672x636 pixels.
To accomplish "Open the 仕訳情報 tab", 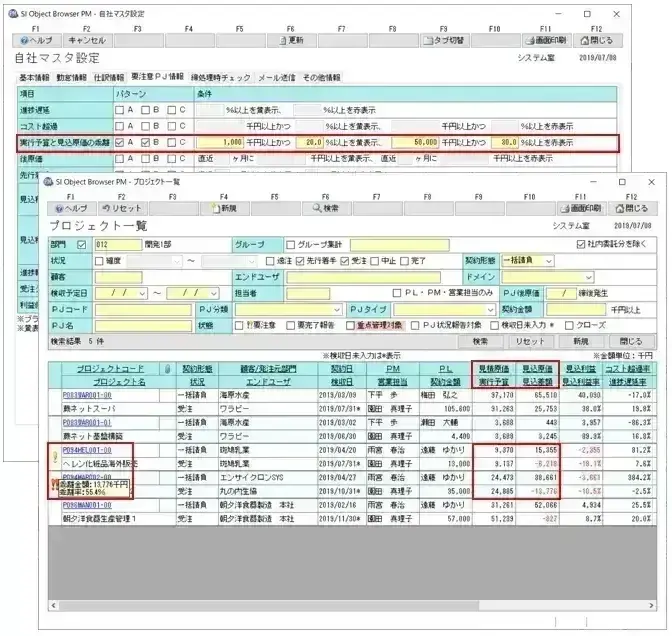I will (x=109, y=78).
